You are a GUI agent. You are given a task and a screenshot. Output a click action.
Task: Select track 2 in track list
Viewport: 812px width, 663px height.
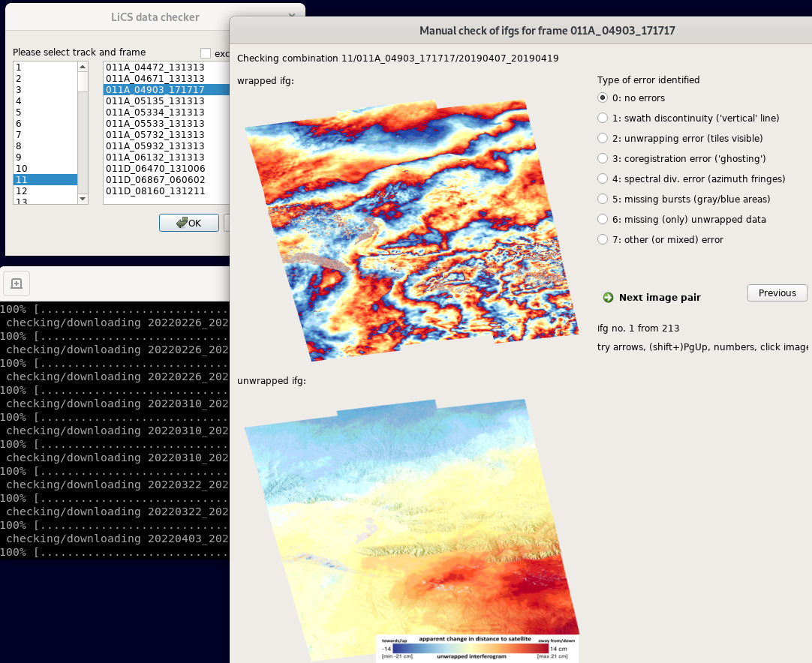pos(45,79)
